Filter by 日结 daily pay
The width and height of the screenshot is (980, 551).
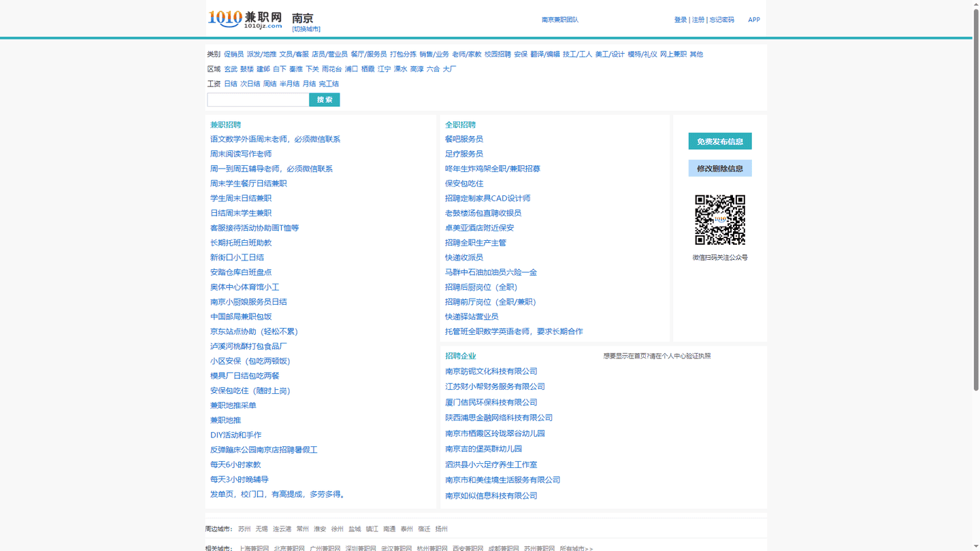click(x=231, y=84)
